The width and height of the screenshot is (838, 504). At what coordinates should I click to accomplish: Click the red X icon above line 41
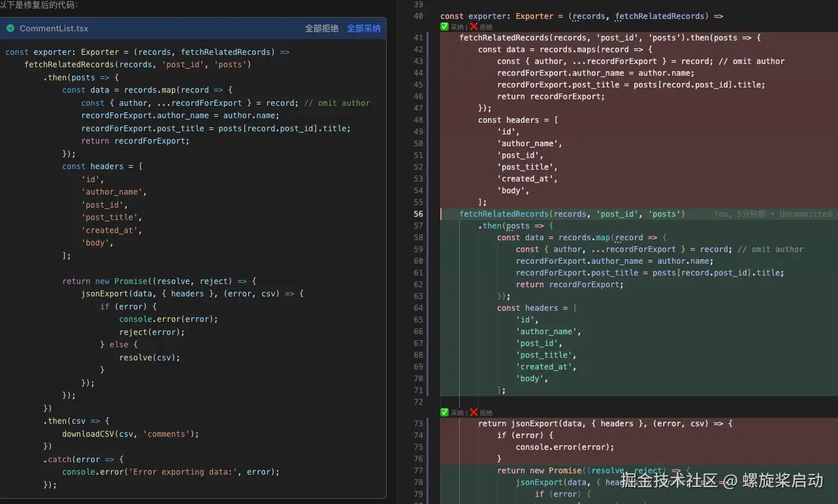(474, 27)
